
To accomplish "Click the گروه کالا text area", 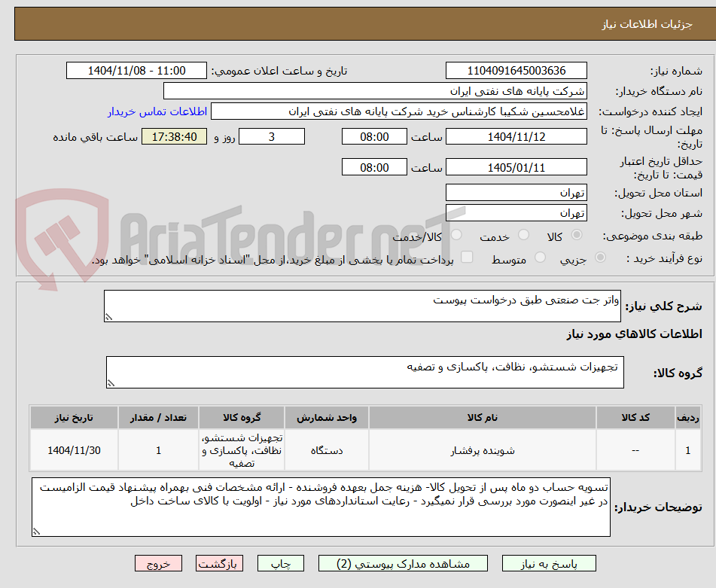I will (x=365, y=373).
